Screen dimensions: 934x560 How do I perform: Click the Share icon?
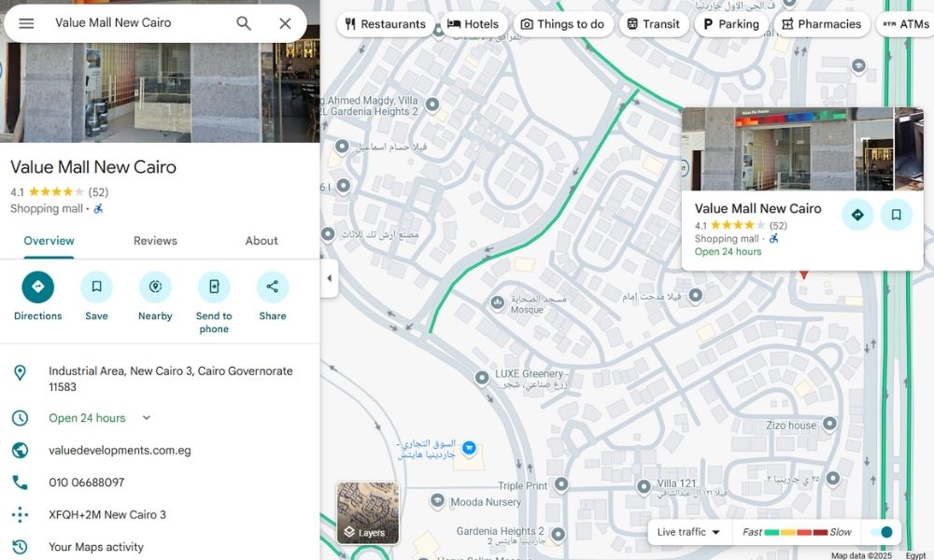tap(273, 287)
